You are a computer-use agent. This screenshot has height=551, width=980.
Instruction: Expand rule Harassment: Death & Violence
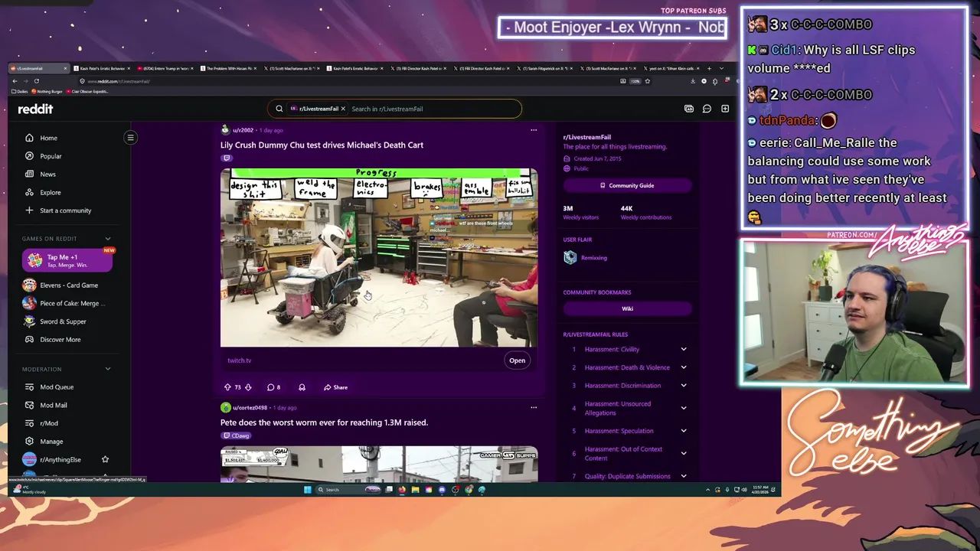click(x=684, y=367)
